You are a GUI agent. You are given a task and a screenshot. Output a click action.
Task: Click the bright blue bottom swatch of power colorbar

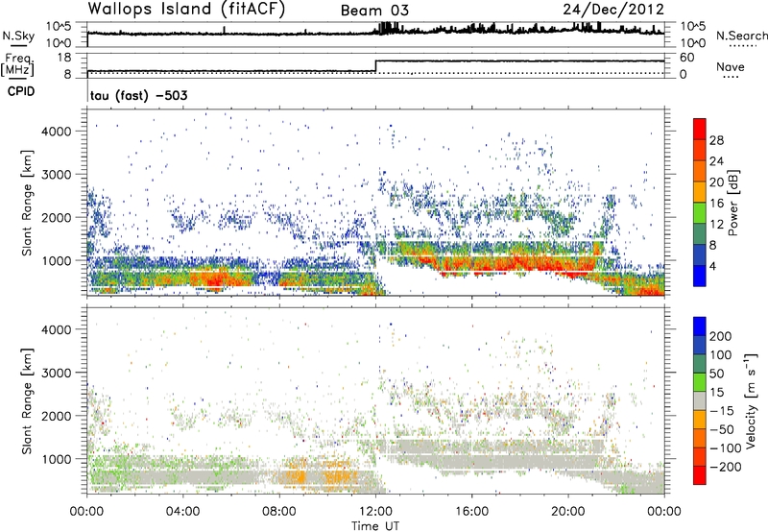pyautogui.click(x=700, y=277)
